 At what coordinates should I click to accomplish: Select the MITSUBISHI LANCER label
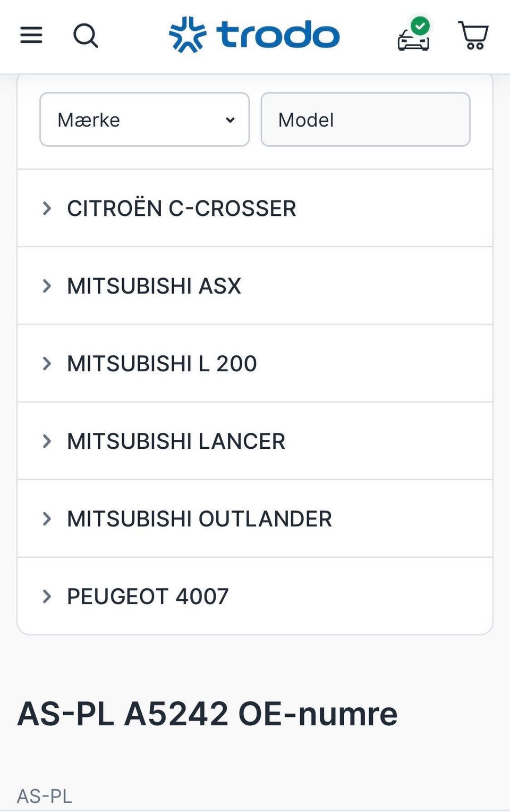pyautogui.click(x=176, y=441)
